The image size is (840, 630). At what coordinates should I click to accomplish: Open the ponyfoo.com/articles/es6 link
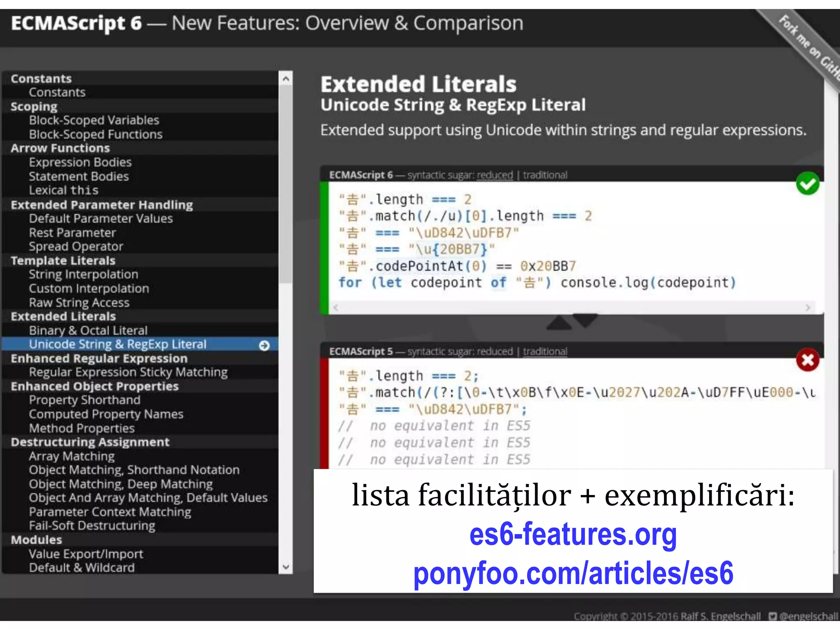pyautogui.click(x=573, y=573)
